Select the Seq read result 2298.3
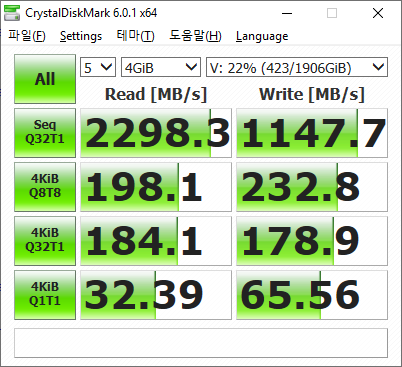This screenshot has width=402, height=367. coord(156,133)
